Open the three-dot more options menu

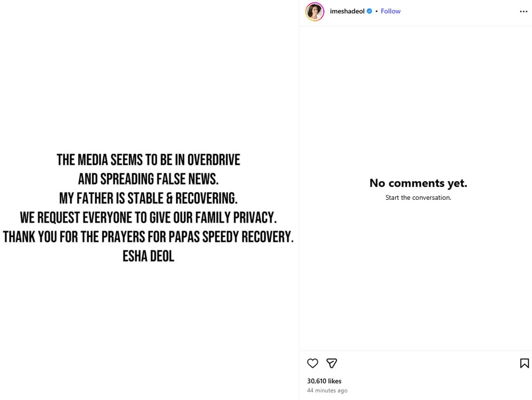[524, 11]
